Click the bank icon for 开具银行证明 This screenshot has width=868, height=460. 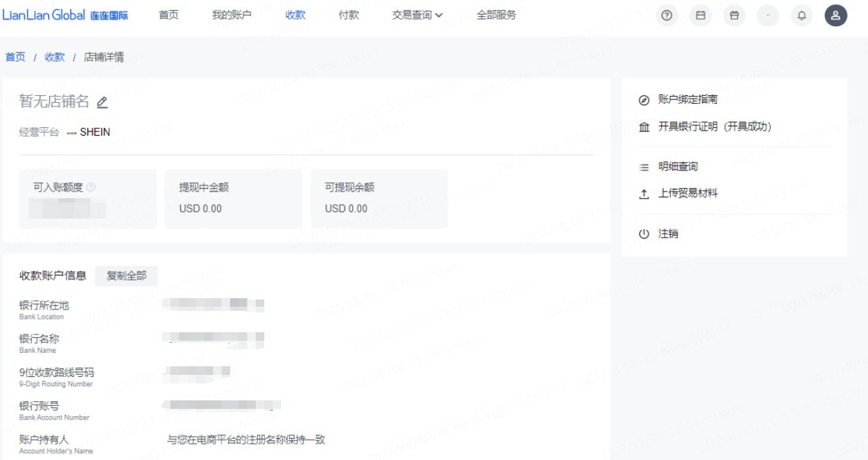click(644, 127)
